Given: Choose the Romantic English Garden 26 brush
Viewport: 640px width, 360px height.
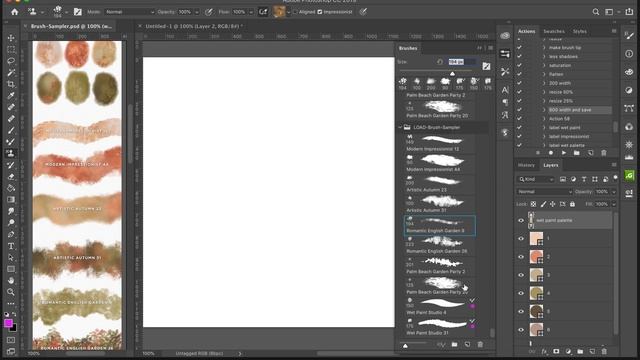Looking at the screenshot, I should click(x=440, y=245).
